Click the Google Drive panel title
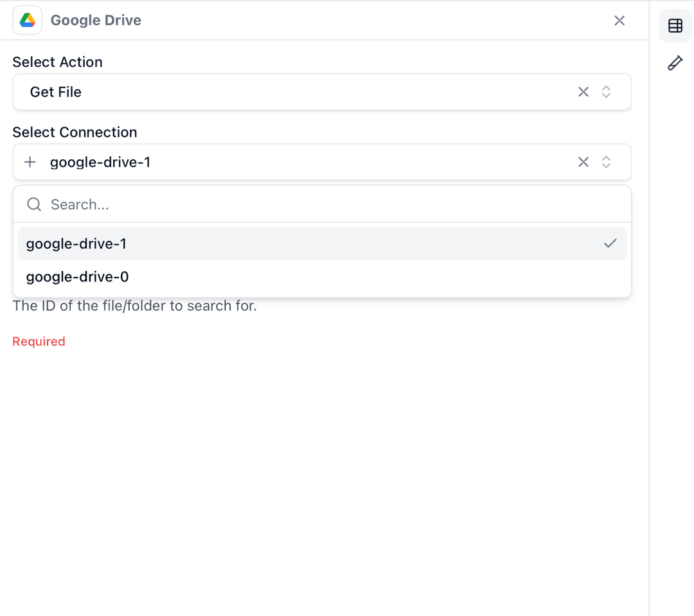Image resolution: width=694 pixels, height=616 pixels. (x=96, y=20)
